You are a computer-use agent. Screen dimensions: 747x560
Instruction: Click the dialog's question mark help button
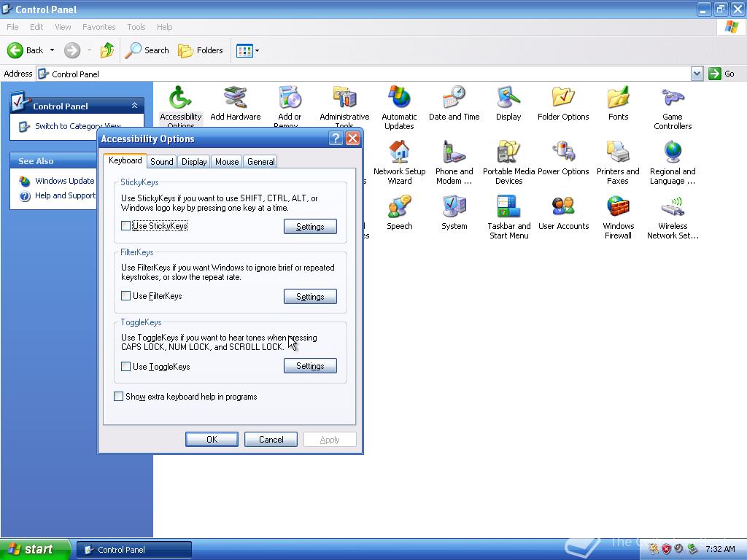[x=336, y=138]
